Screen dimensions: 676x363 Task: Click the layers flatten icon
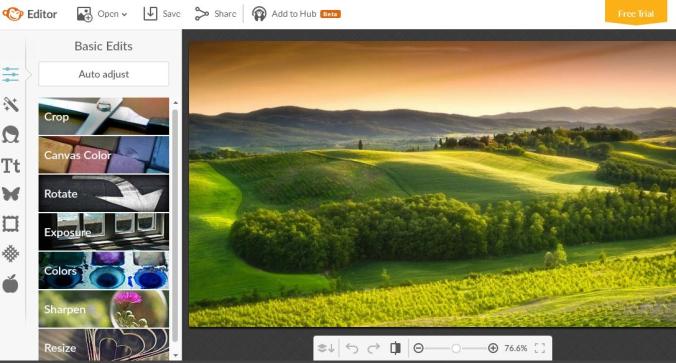326,348
